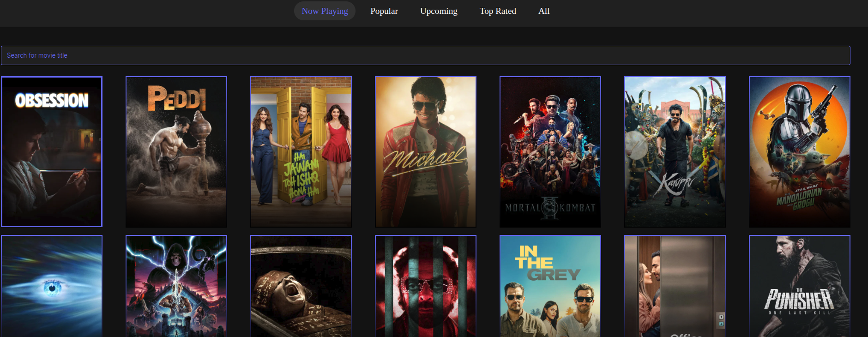Click the glowing blue eye poster
This screenshot has height=337, width=868.
tap(52, 286)
